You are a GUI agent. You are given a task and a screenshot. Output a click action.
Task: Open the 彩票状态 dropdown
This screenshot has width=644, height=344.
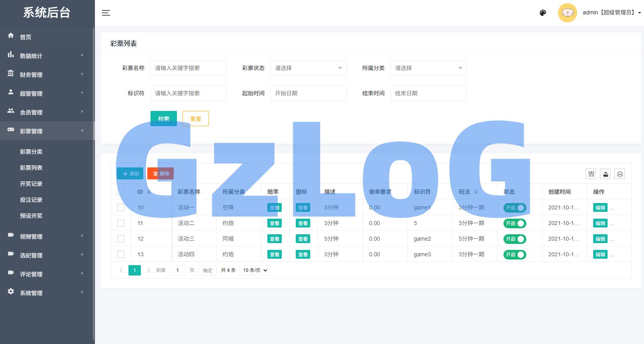click(x=308, y=68)
